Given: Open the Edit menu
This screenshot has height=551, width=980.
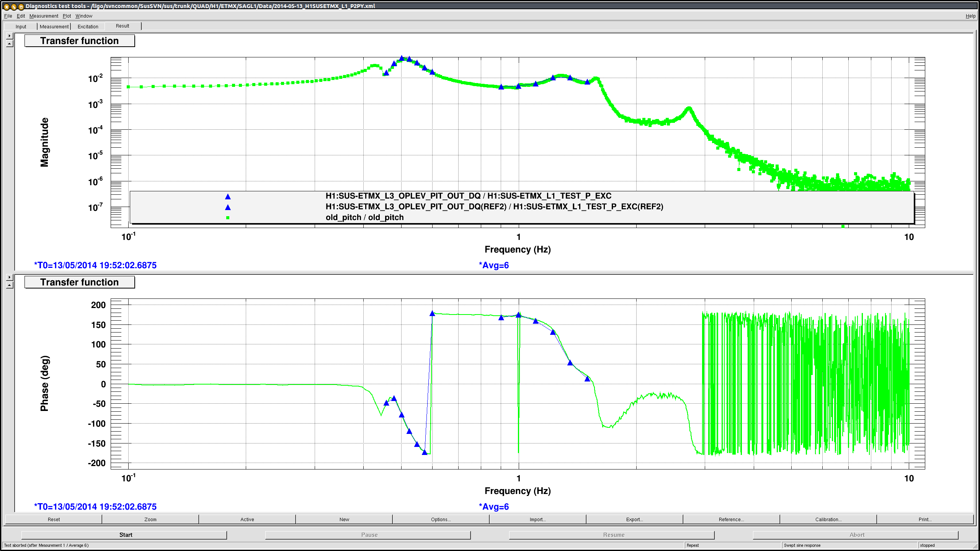Looking at the screenshot, I should click(21, 16).
